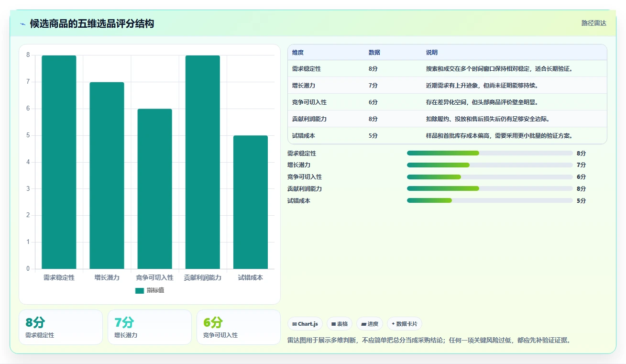Click the 数据 column header
Image resolution: width=626 pixels, height=364 pixels.
click(374, 53)
